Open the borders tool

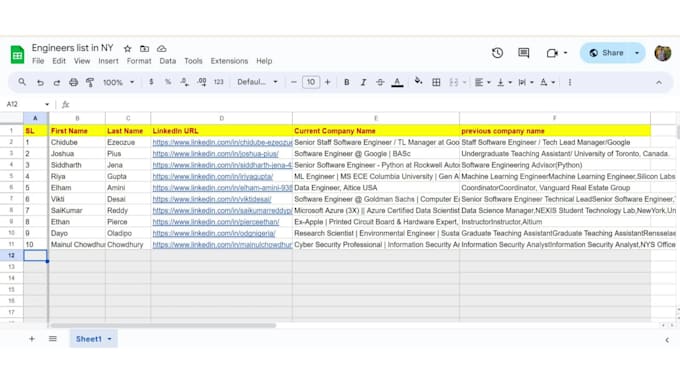coord(436,82)
